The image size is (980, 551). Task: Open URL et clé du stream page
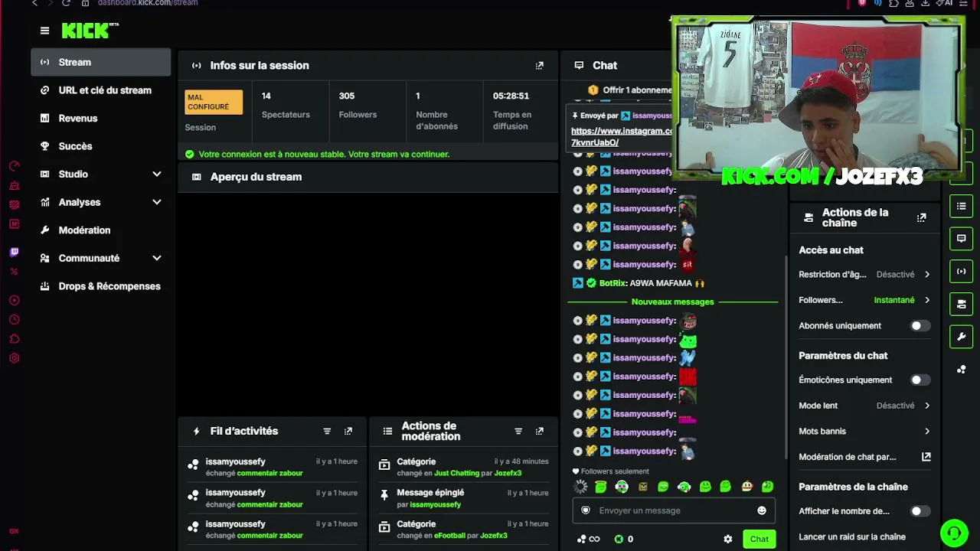click(x=100, y=90)
